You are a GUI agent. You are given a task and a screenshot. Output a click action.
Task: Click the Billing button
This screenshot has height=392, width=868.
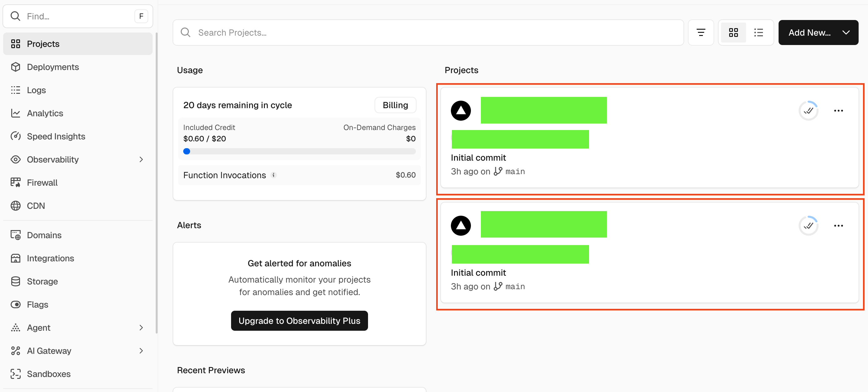click(x=395, y=105)
